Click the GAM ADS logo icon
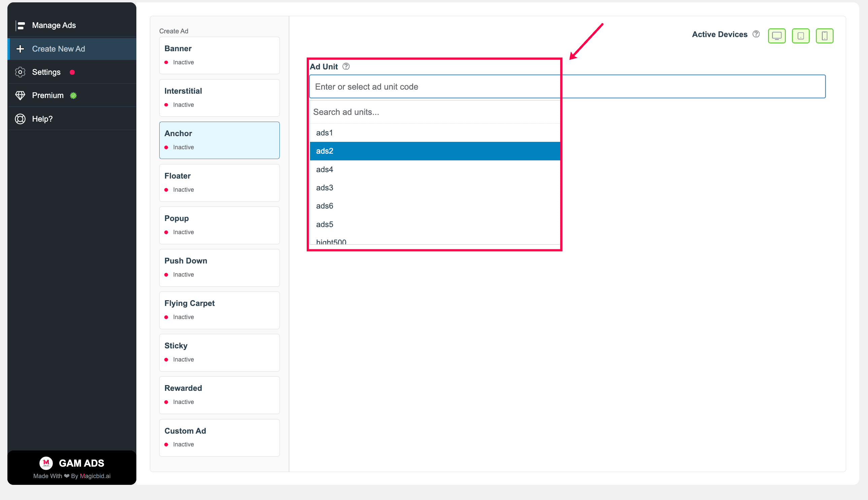 [x=46, y=463]
